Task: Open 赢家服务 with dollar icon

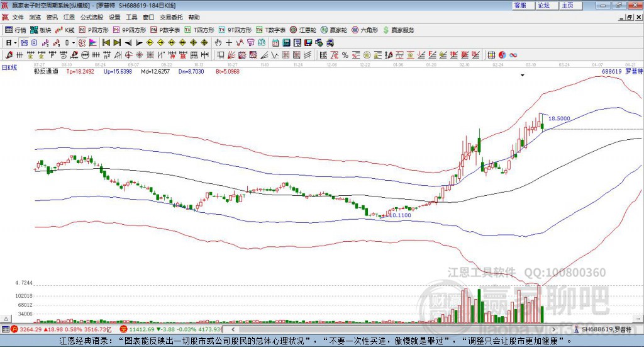Action: (x=398, y=30)
